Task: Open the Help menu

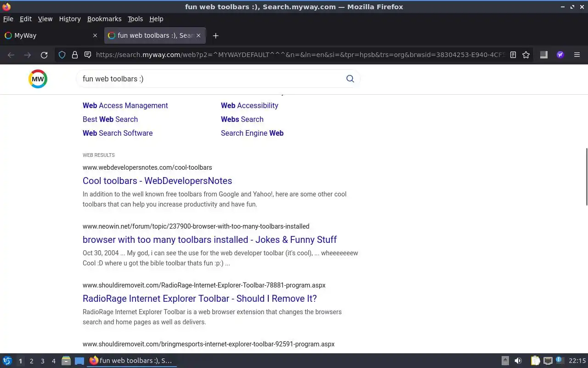Action: [156, 19]
